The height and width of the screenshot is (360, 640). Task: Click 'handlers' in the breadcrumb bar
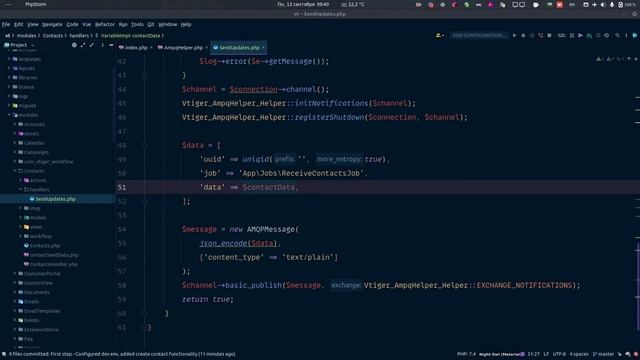tap(79, 36)
